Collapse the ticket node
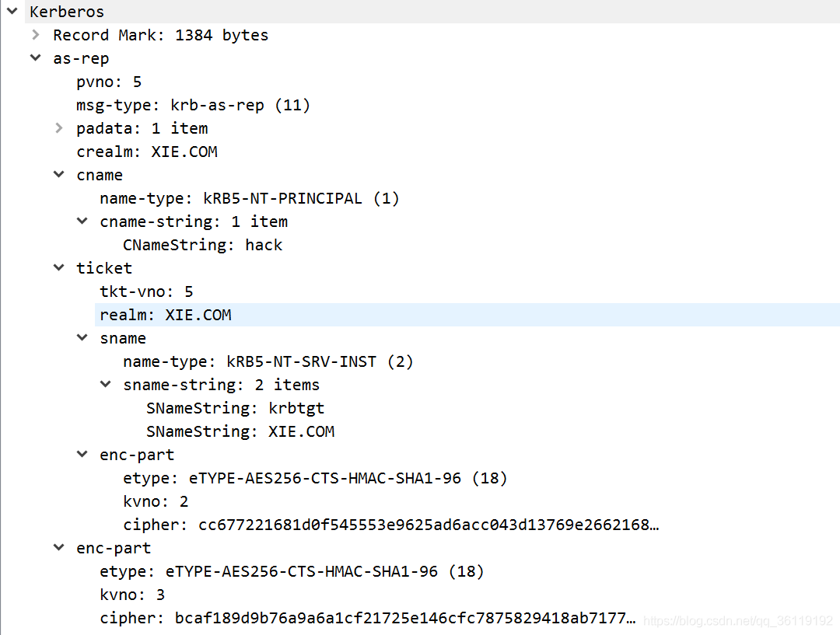840x635 pixels. (59, 268)
